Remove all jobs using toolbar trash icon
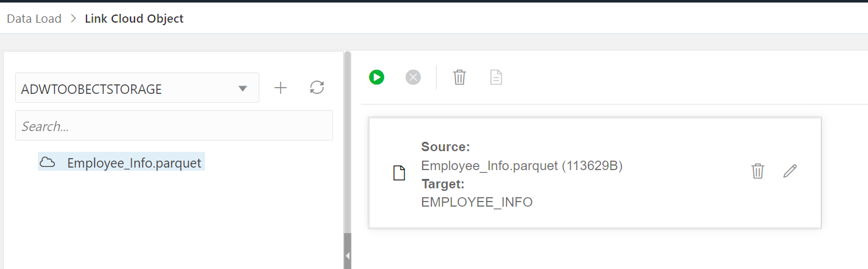 460,77
